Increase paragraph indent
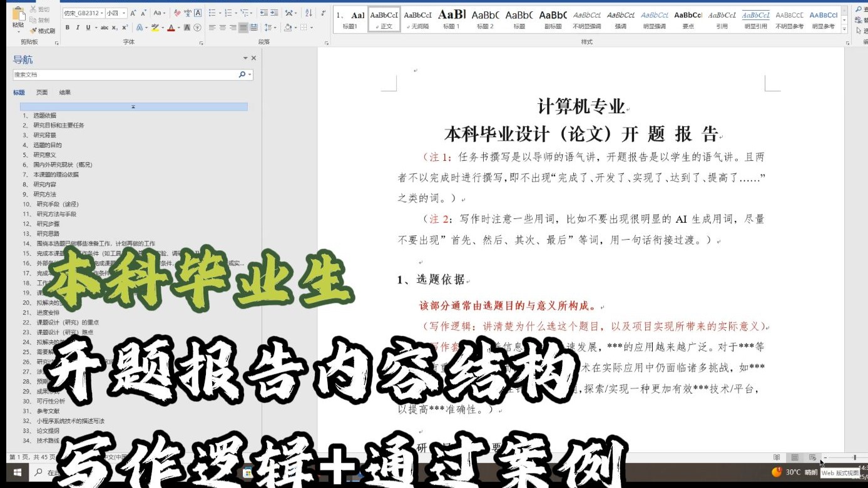This screenshot has height=488, width=868. 274,13
